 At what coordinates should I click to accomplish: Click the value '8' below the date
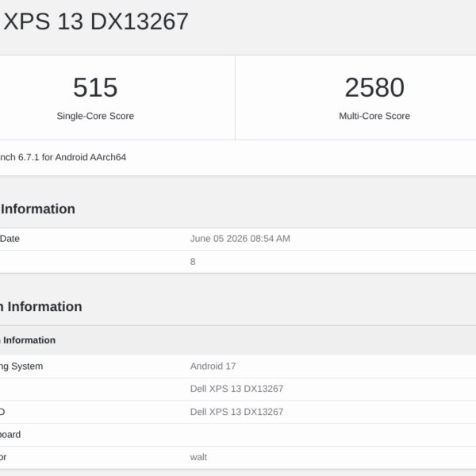point(193,262)
